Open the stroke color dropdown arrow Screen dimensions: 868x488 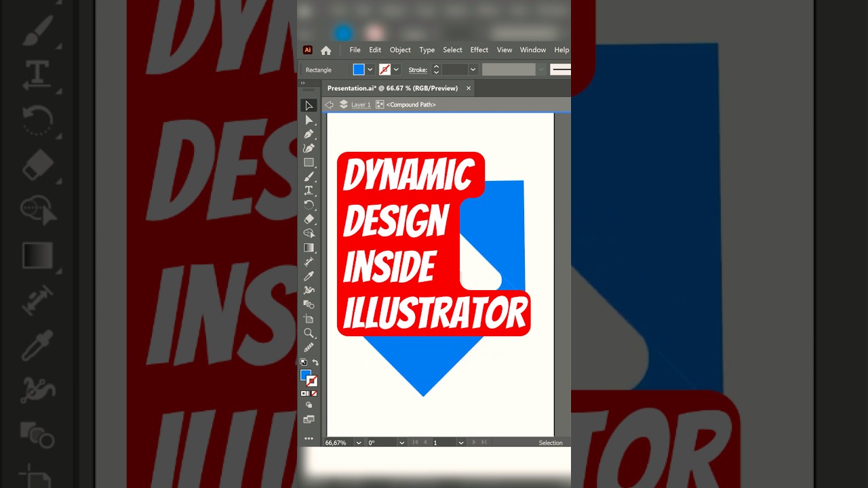click(x=396, y=70)
